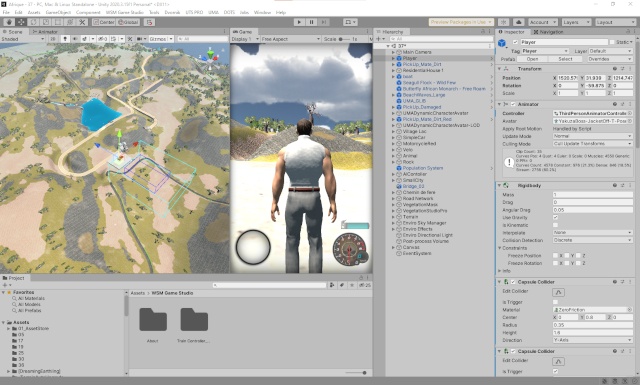
Task: Open the Account dropdown
Action: [x=542, y=22]
